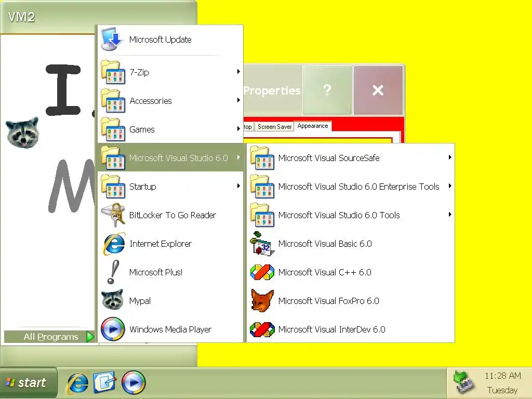Expand the Games submenu arrow

238,129
